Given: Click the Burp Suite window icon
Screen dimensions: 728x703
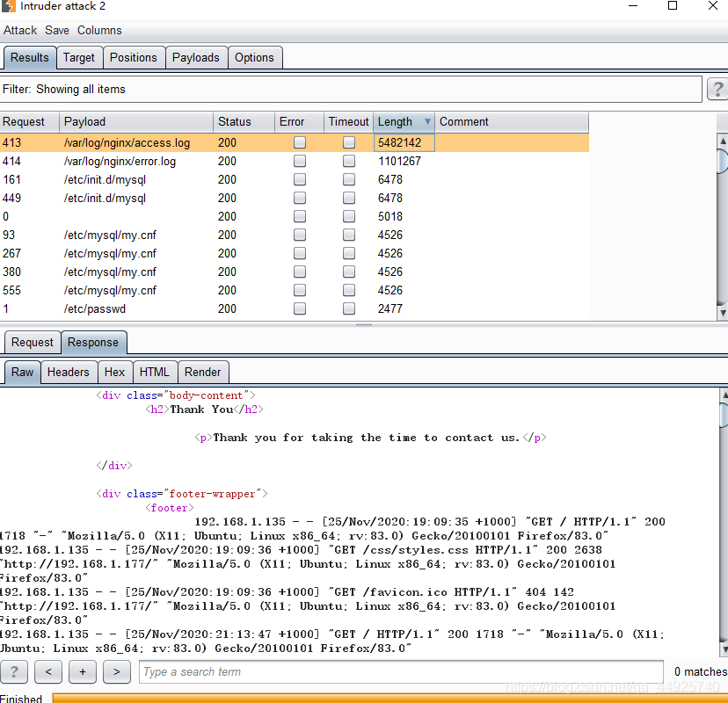Looking at the screenshot, I should pos(9,6).
